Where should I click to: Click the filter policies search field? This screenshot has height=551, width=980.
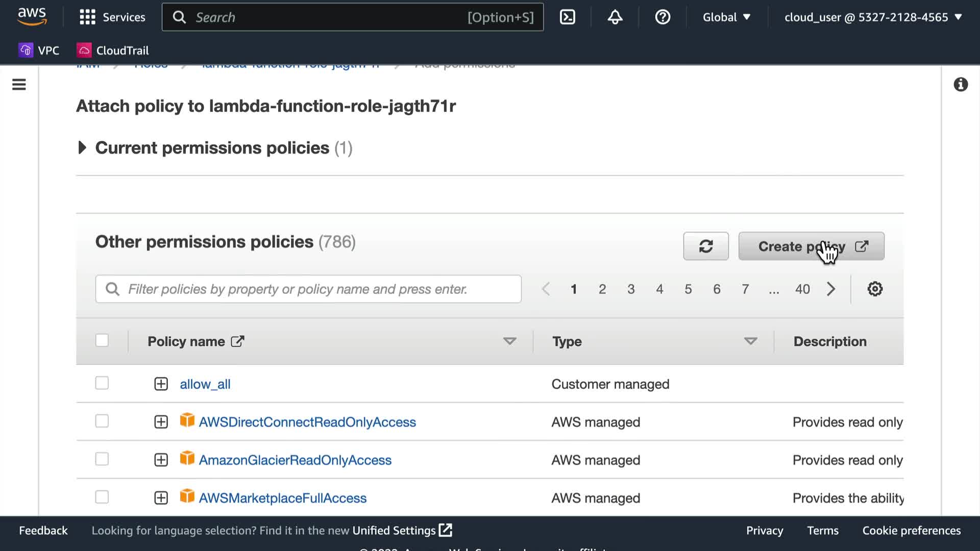click(308, 289)
